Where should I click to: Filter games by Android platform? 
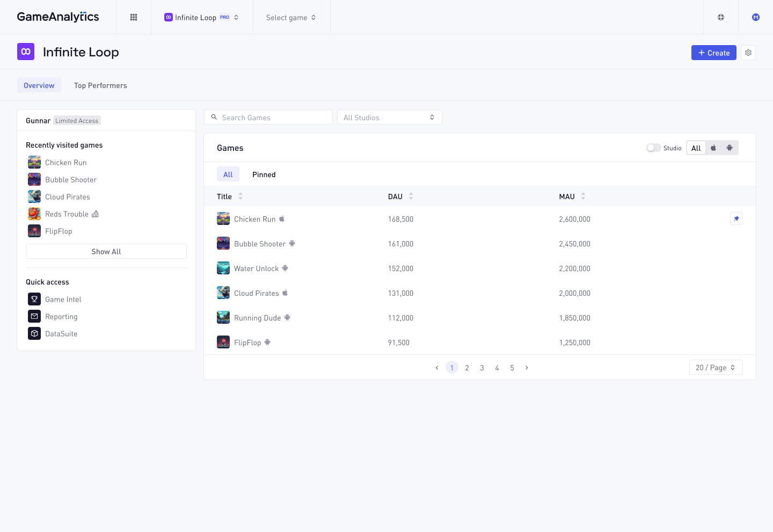(x=730, y=148)
